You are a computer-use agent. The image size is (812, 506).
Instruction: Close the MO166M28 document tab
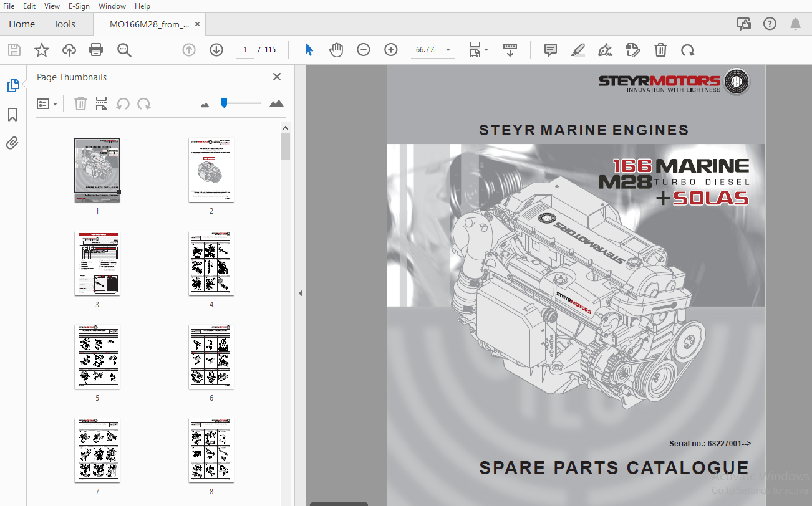[x=198, y=24]
